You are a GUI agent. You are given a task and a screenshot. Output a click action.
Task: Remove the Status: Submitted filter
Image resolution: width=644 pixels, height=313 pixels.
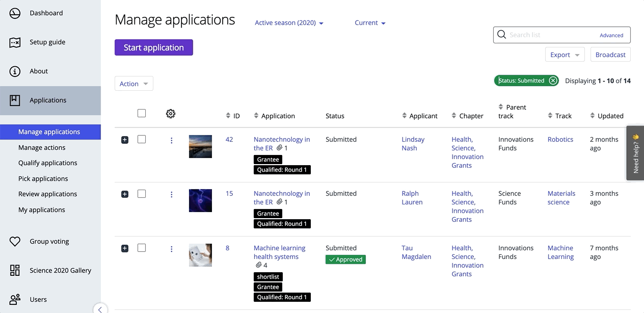pyautogui.click(x=553, y=81)
